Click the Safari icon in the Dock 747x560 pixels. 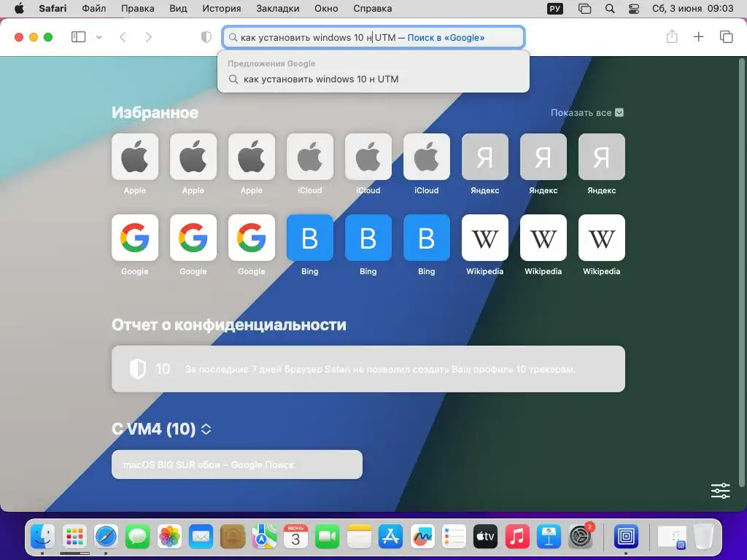(106, 537)
